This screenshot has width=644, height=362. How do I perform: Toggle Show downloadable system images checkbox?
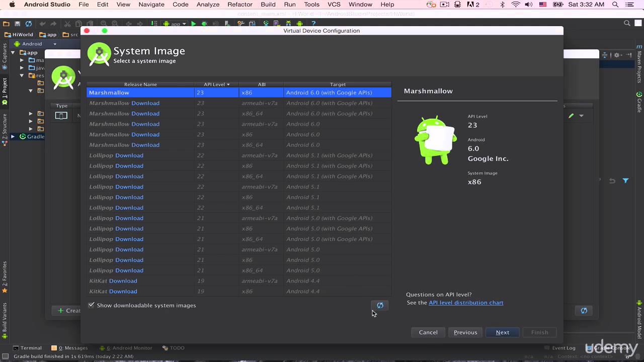(x=92, y=305)
